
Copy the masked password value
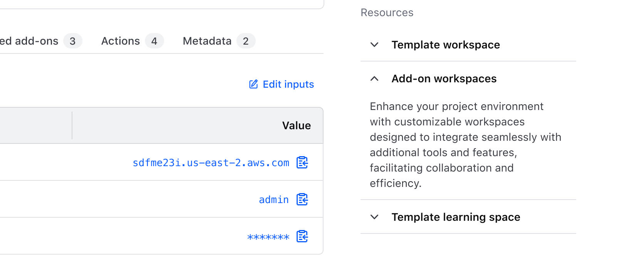(x=302, y=237)
